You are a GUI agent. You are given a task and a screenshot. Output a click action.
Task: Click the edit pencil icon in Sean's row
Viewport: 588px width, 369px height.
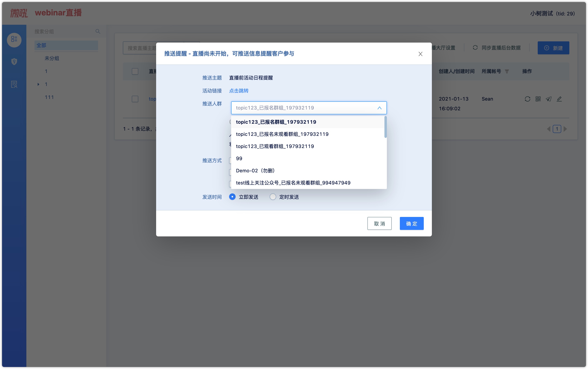(x=559, y=99)
